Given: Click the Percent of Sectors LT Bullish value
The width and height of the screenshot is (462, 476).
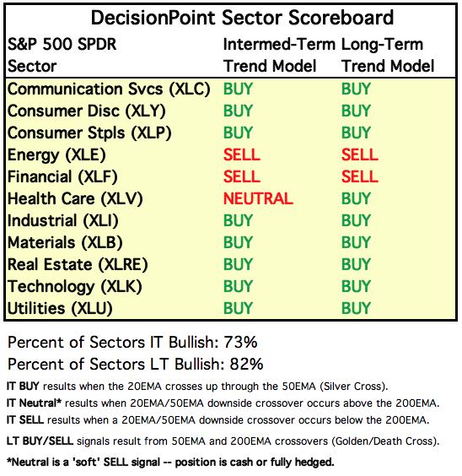Looking at the screenshot, I should pyautogui.click(x=246, y=364).
